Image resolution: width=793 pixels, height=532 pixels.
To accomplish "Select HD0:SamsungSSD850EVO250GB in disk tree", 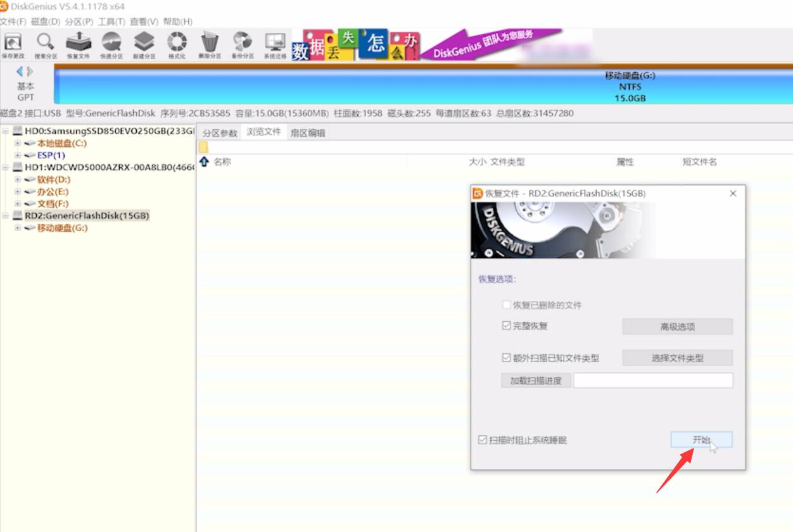I will (109, 131).
